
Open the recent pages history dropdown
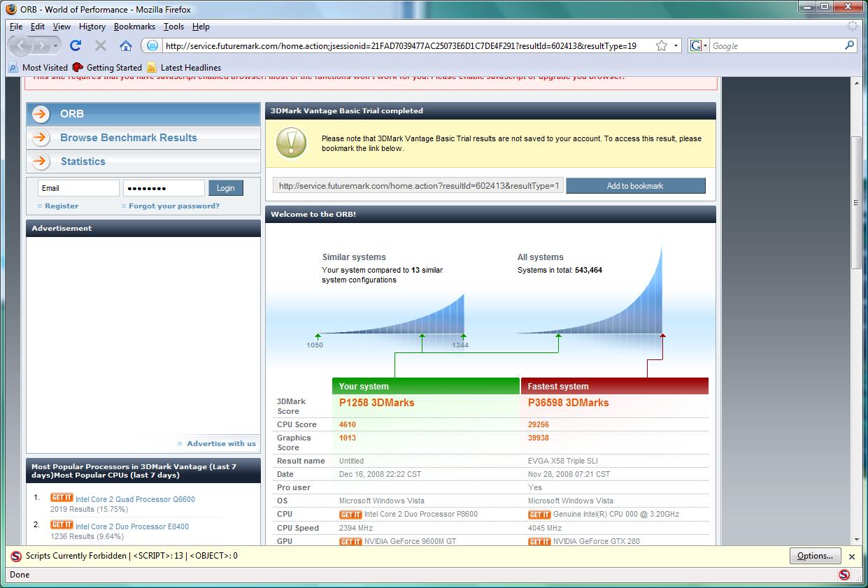coord(56,45)
